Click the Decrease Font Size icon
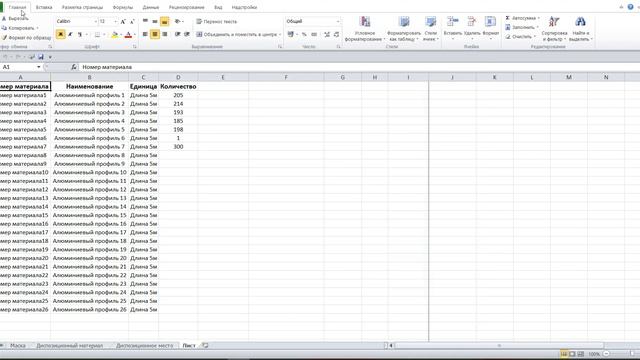640x360 pixels. [x=132, y=21]
